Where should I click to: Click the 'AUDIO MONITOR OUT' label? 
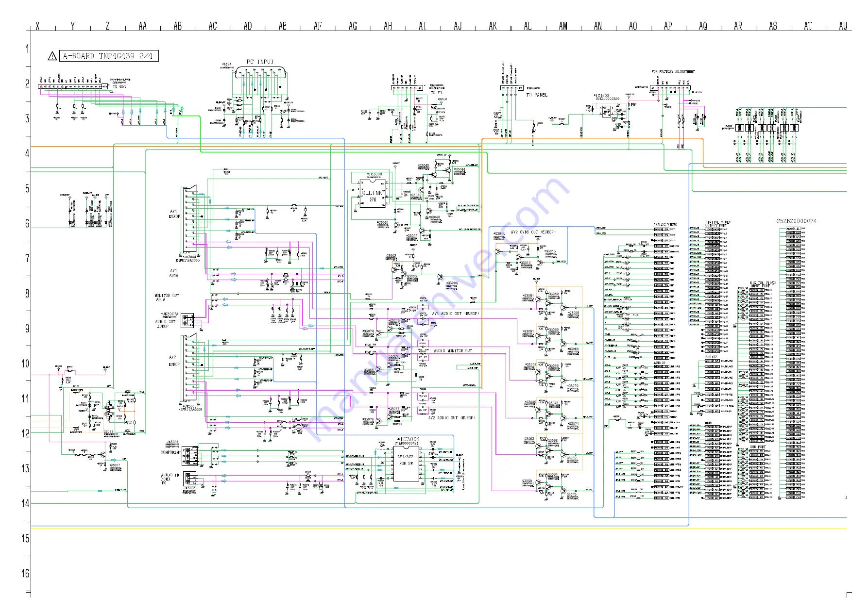pos(453,350)
